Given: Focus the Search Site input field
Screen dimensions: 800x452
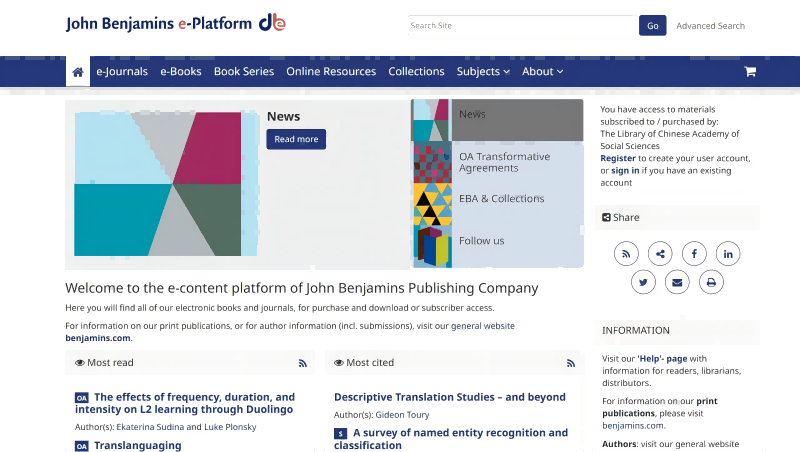Looking at the screenshot, I should coord(520,26).
